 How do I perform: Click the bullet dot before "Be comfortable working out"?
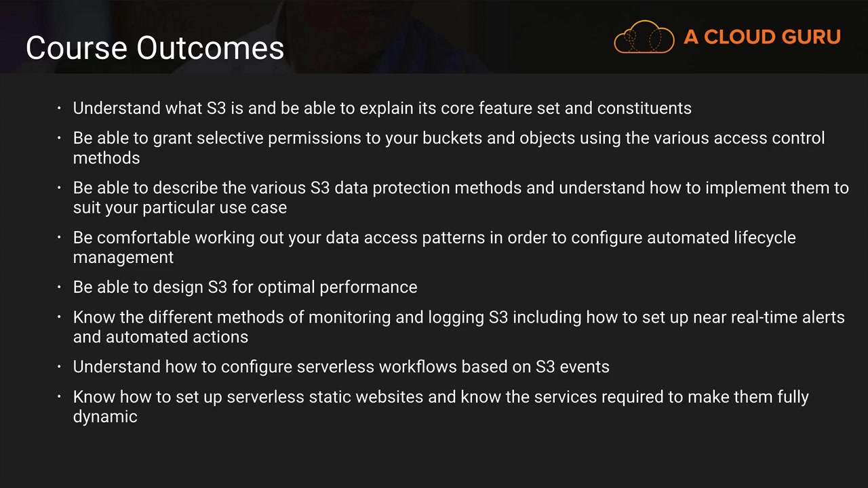(59, 238)
